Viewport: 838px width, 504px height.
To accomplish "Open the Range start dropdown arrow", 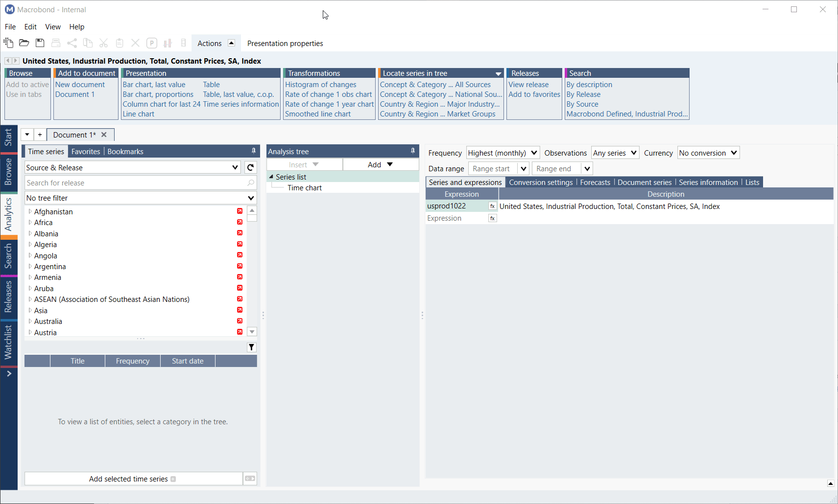I will (524, 168).
